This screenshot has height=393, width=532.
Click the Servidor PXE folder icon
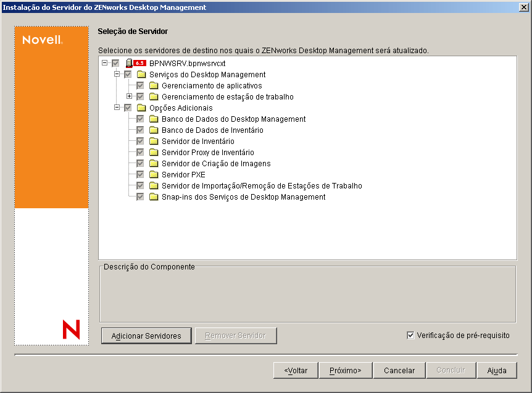tap(154, 174)
